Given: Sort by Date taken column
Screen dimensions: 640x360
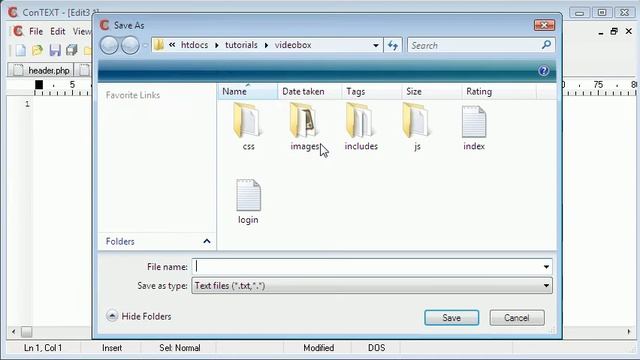Looking at the screenshot, I should pos(309,91).
